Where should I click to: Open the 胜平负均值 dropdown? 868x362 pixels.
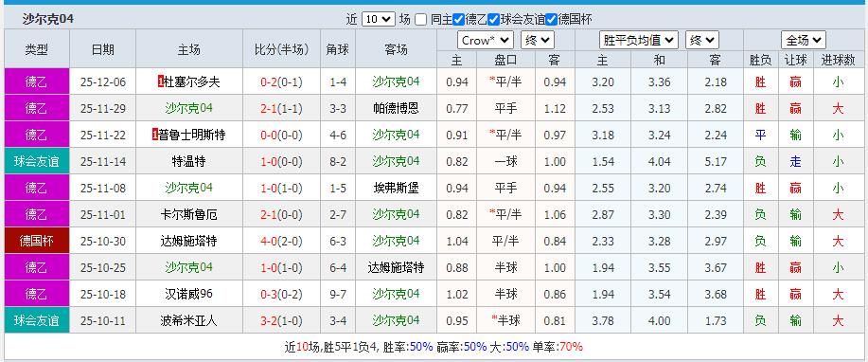(x=638, y=41)
